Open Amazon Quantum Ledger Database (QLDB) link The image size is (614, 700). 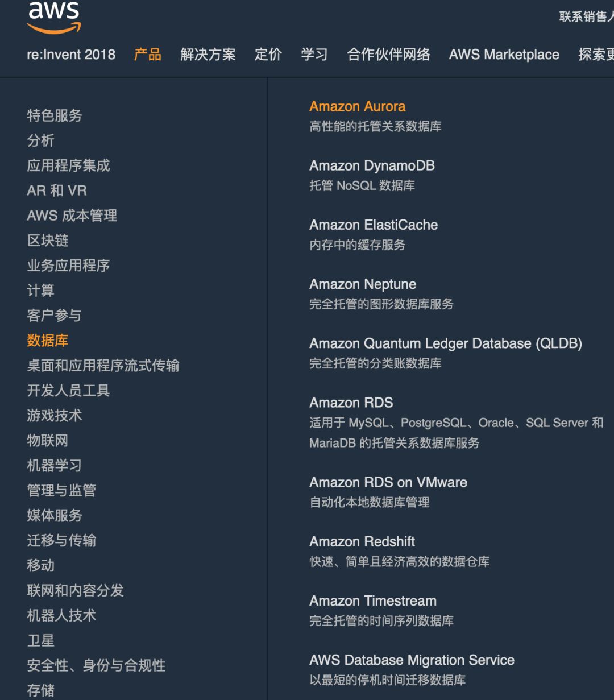446,343
